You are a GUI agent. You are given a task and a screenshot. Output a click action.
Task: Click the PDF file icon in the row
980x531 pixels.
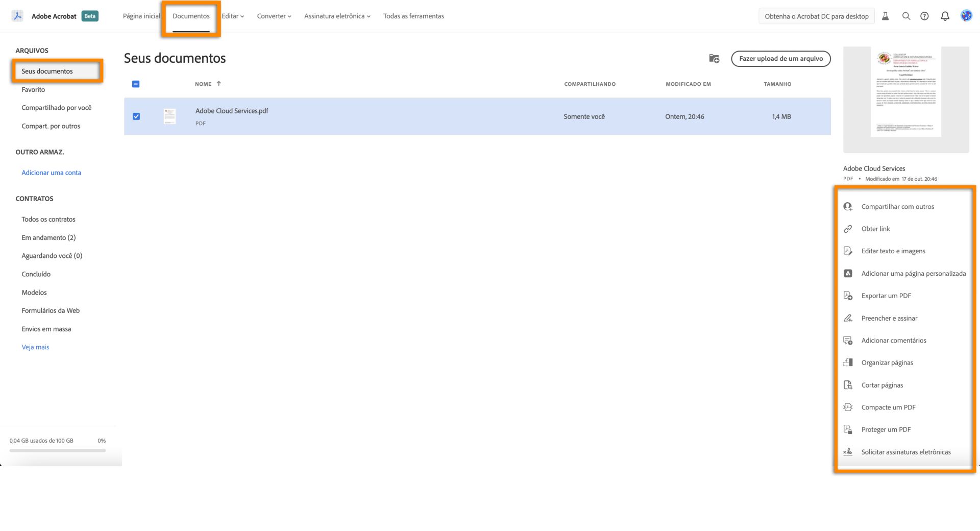click(169, 116)
